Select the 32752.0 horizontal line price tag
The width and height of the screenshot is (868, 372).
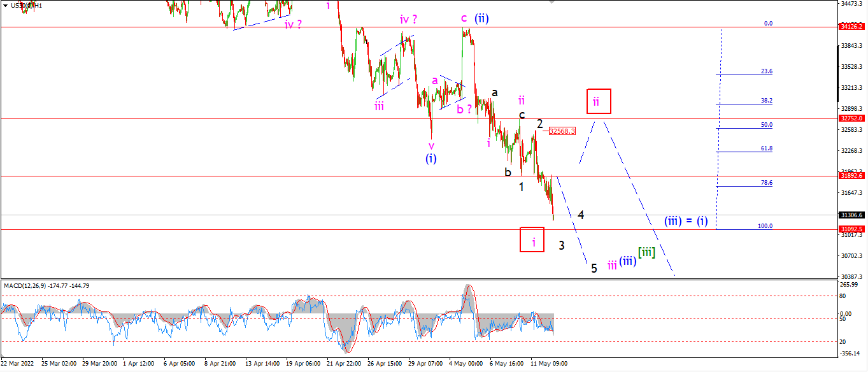pos(851,118)
